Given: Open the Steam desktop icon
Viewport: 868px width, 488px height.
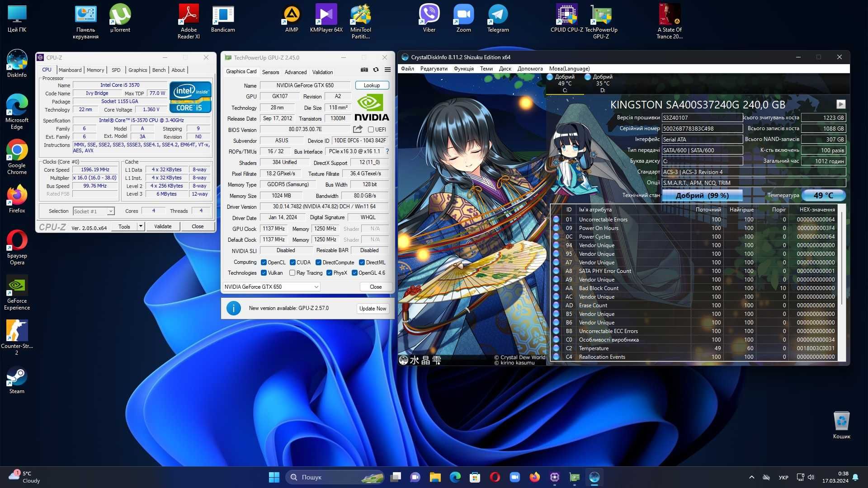Looking at the screenshot, I should pos(17,380).
